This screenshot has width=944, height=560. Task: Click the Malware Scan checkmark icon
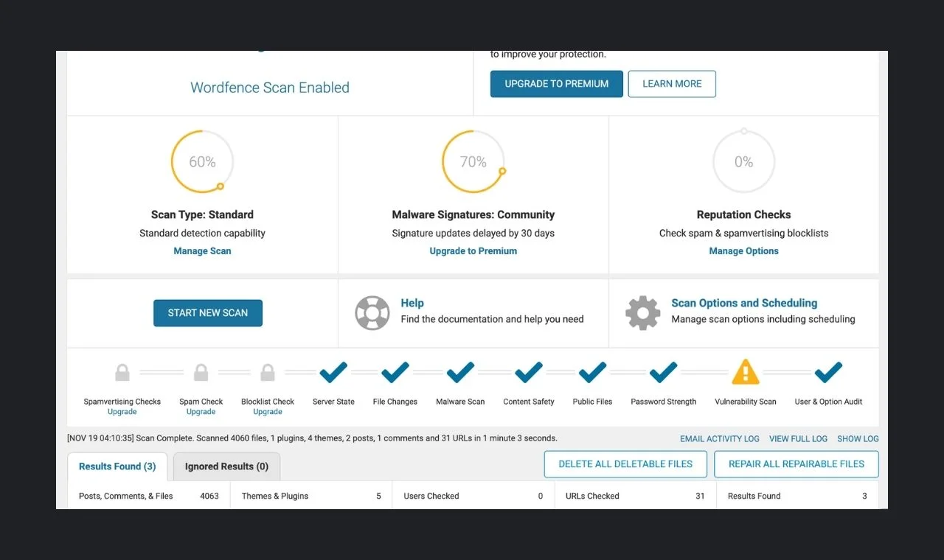point(460,372)
